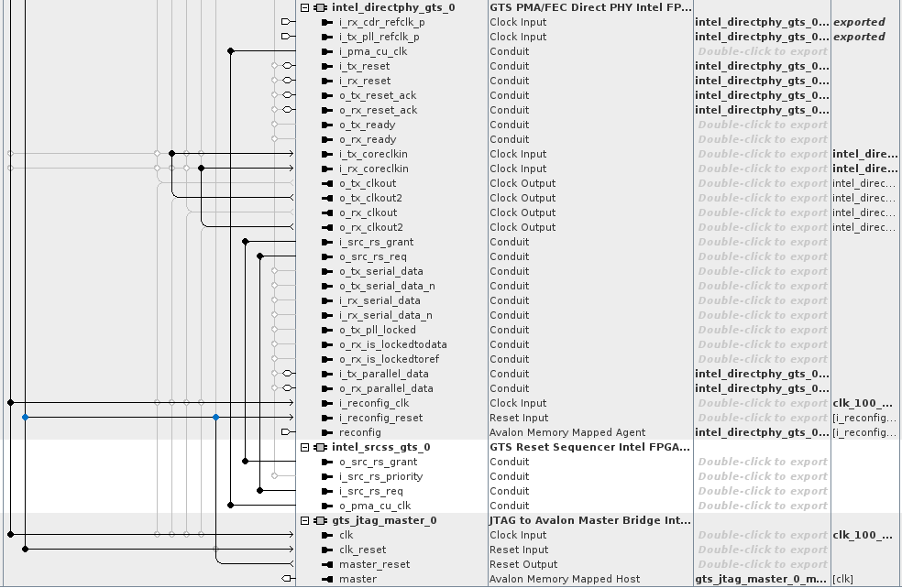Click the intel_directphy_gts_0 chip icon

coord(320,7)
